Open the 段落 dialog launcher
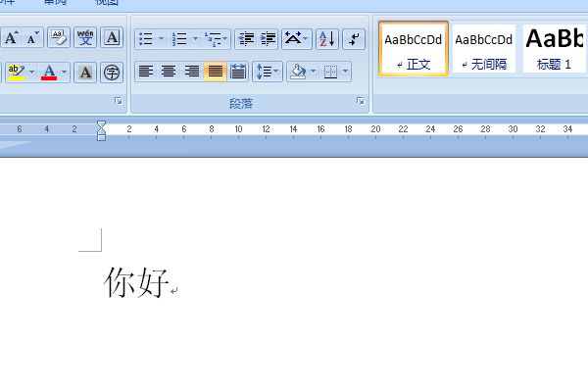Viewport: 588px width, 392px height. coord(361,101)
